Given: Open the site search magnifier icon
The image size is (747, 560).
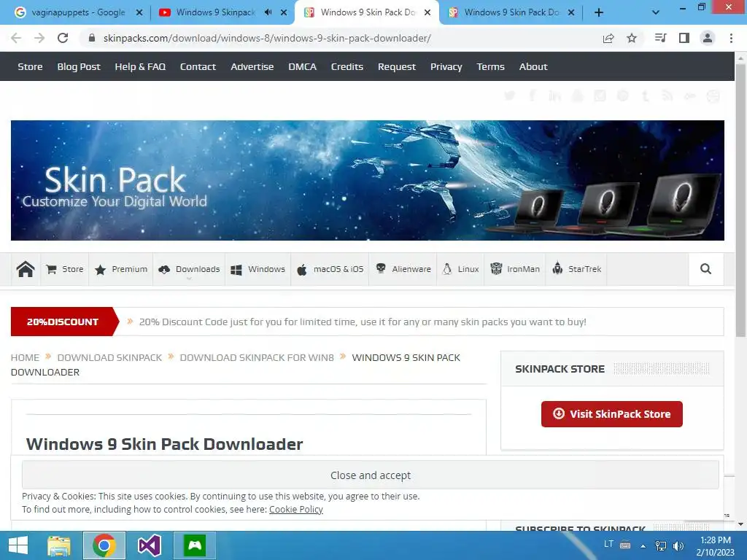Looking at the screenshot, I should click(705, 269).
